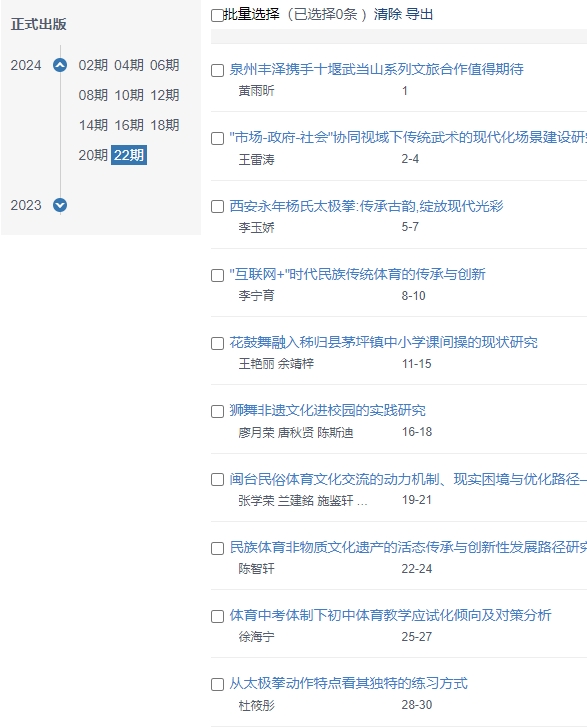The image size is (587, 727).
Task: Check the box beside 狮舞非遗文化进校园 article
Action: [217, 412]
